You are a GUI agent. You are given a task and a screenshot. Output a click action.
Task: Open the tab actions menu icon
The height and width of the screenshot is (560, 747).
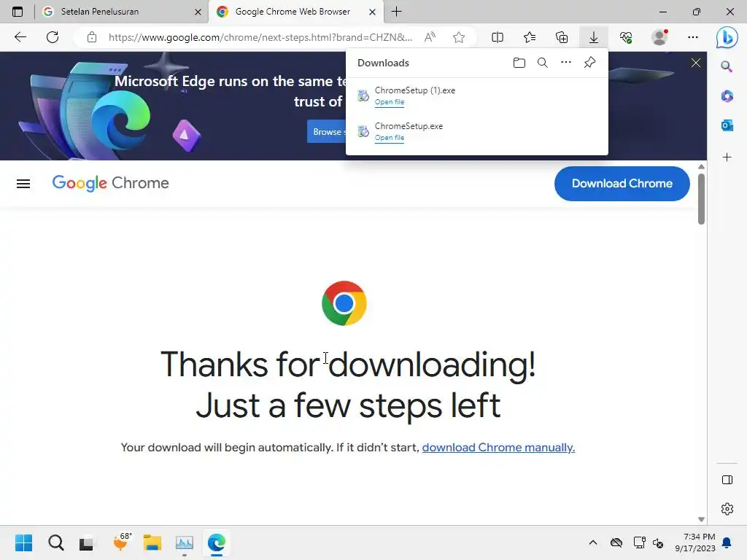(x=18, y=12)
